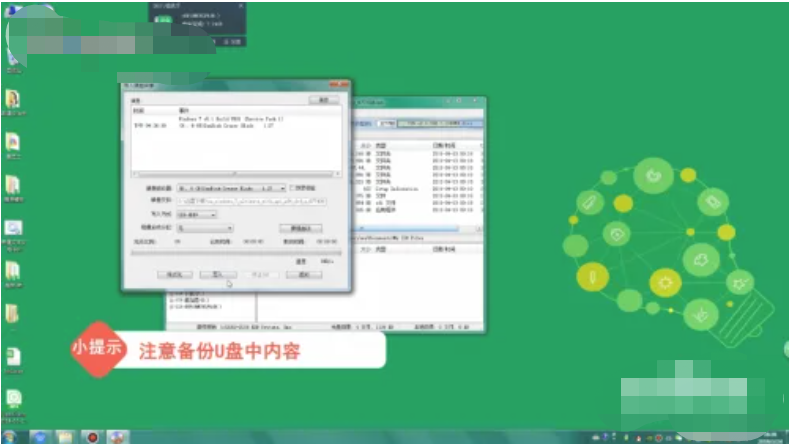Image resolution: width=789 pixels, height=445 pixels.
Task: Open the 隐藏启动分区 dropdown
Action: pos(204,228)
